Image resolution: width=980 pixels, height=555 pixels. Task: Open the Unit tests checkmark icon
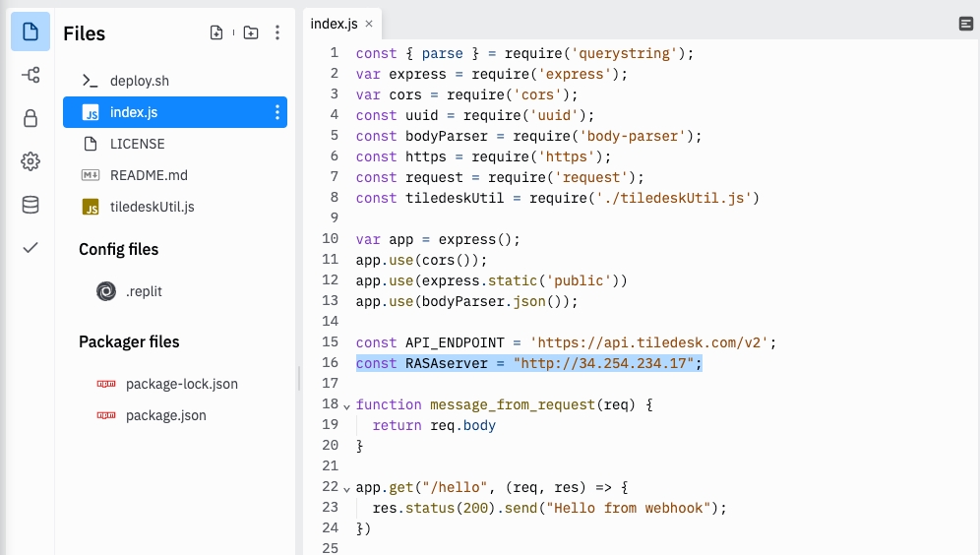coord(30,248)
